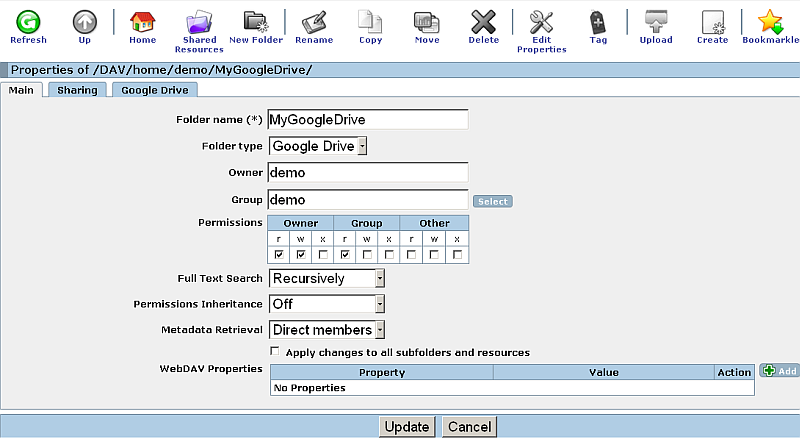Go up one folder level
Screen dimensions: 800x439
(85, 22)
